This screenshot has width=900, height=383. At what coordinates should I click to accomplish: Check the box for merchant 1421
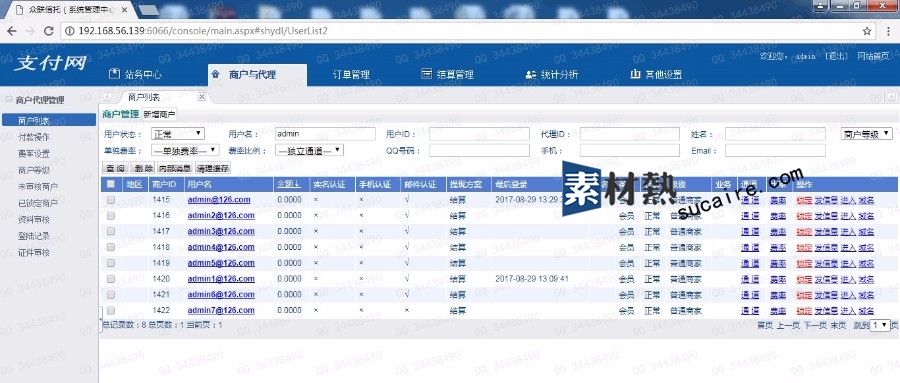[111, 295]
